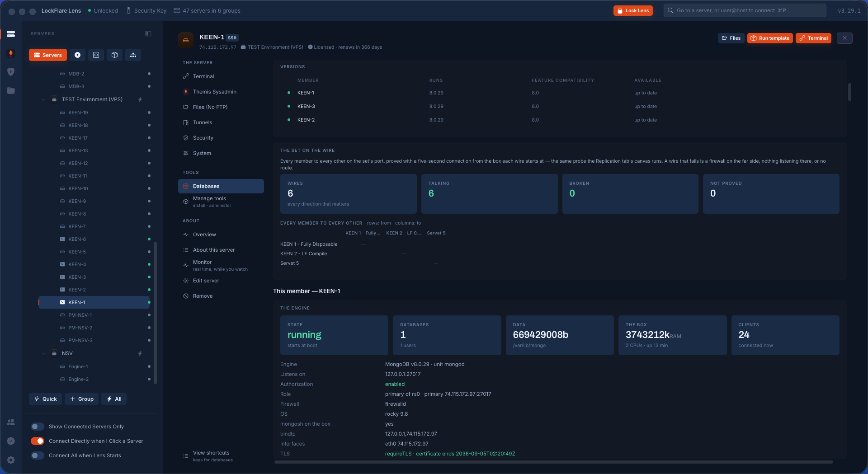The image size is (868, 474).
Task: Open the shield security icon in the left rail
Action: tap(11, 72)
